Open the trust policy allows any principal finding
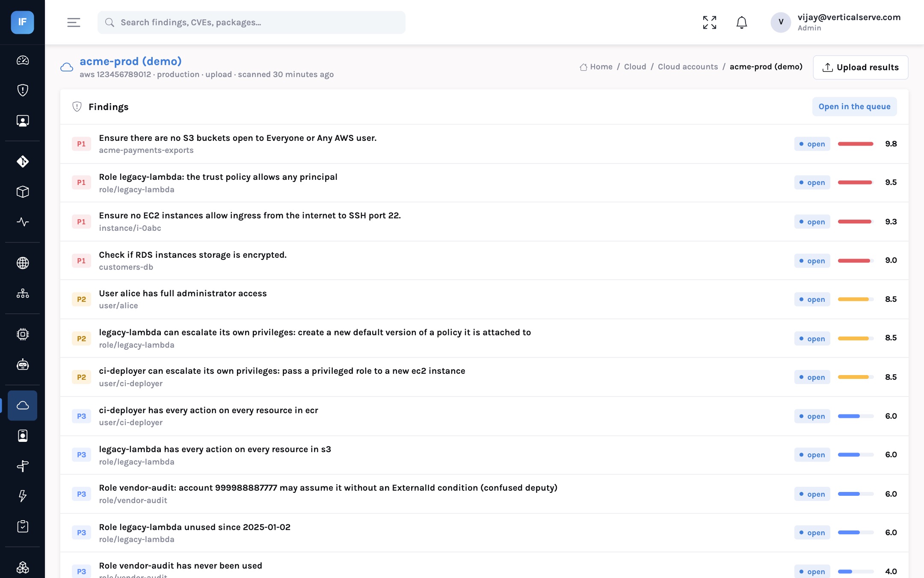This screenshot has height=578, width=924. point(484,183)
